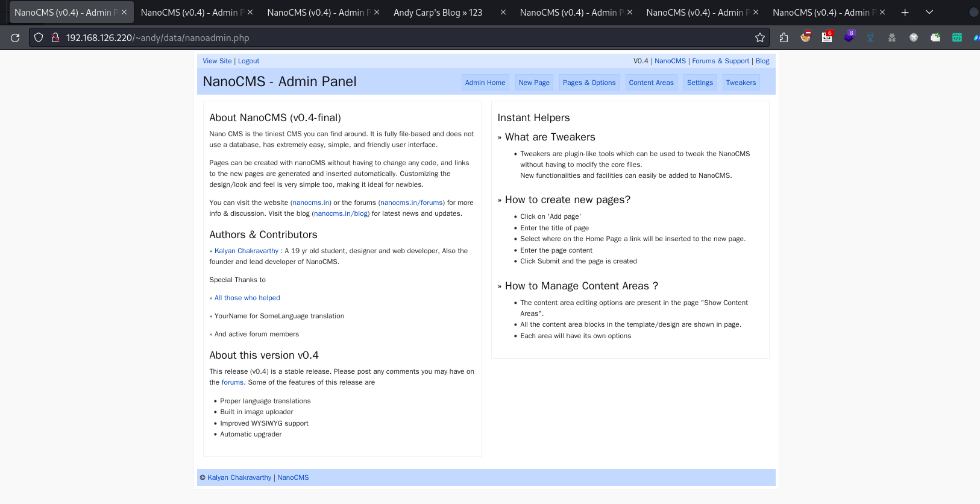Screen dimensions: 980x504
Task: Close the Andy Carp's Blog tab
Action: coord(503,12)
